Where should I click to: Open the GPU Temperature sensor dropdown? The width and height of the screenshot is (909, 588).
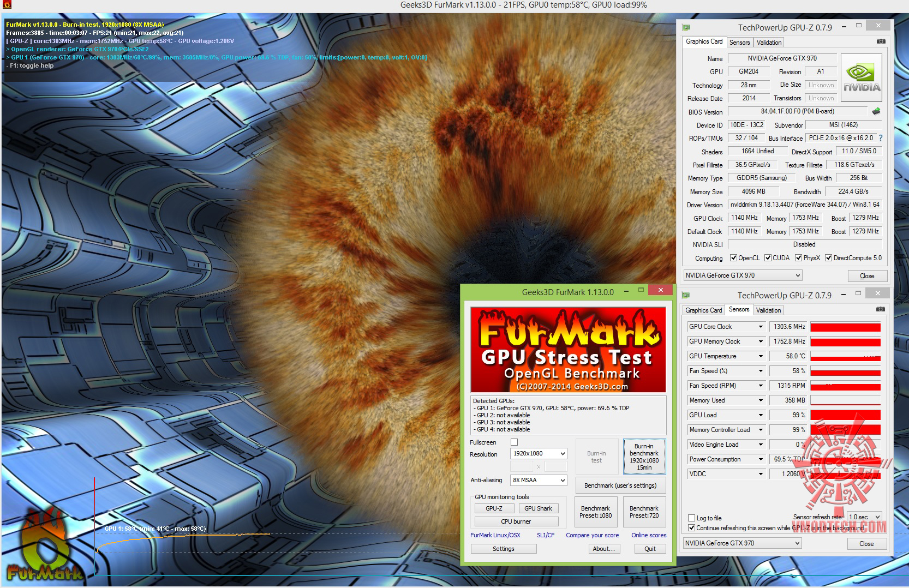click(761, 356)
